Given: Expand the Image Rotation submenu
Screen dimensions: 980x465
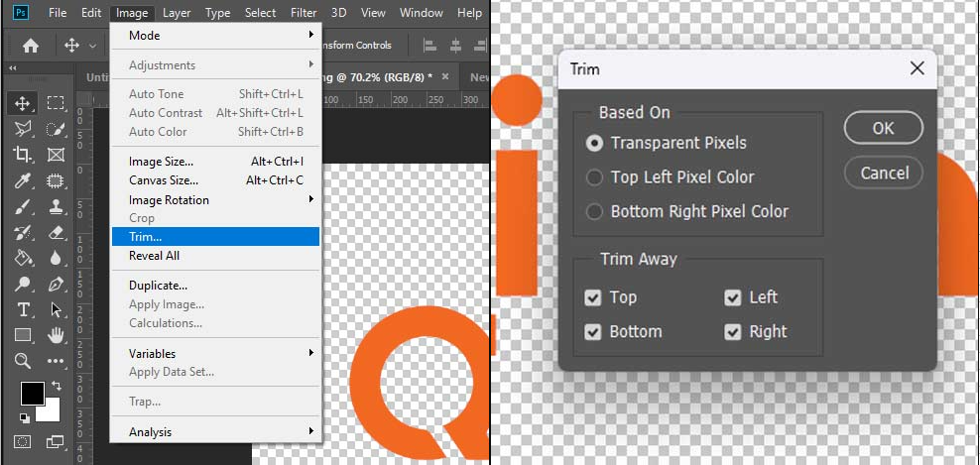Looking at the screenshot, I should pos(215,200).
